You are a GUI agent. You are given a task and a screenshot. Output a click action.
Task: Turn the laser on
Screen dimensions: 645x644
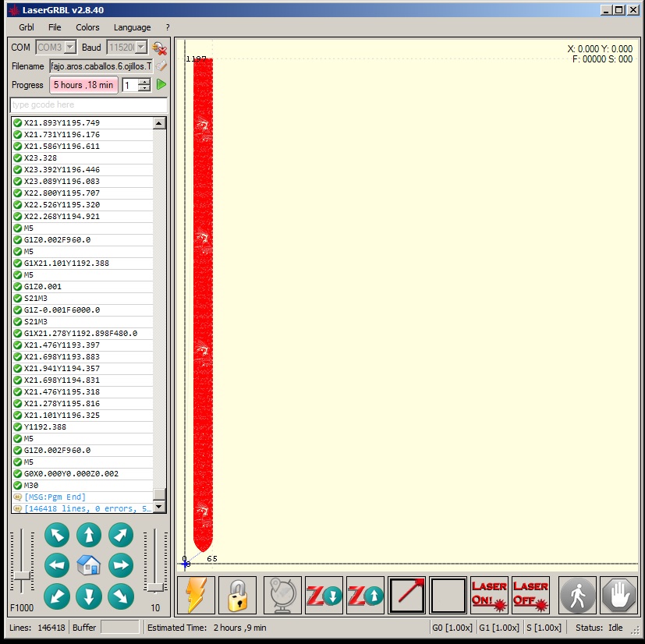coord(489,596)
